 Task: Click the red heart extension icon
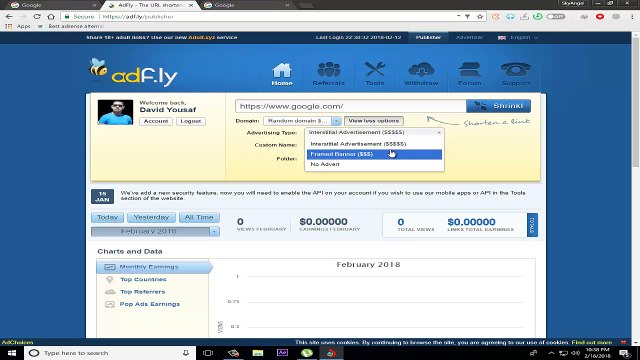pos(600,17)
